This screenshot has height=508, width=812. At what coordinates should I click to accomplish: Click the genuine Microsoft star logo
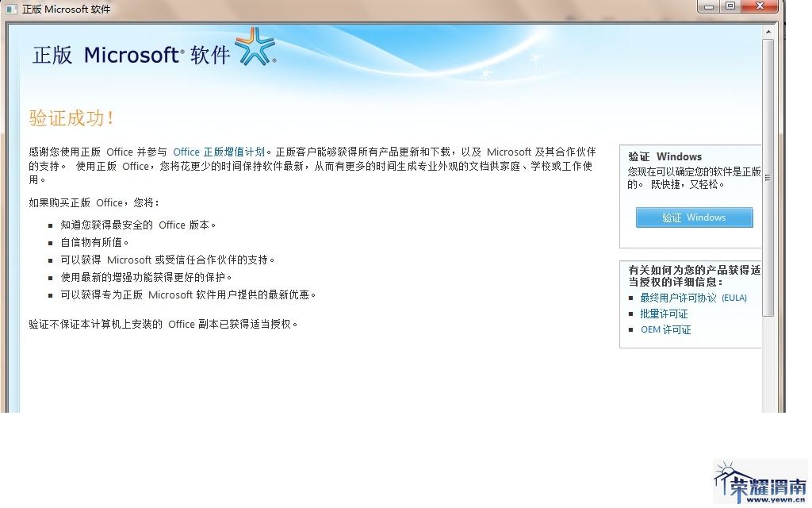pos(255,47)
